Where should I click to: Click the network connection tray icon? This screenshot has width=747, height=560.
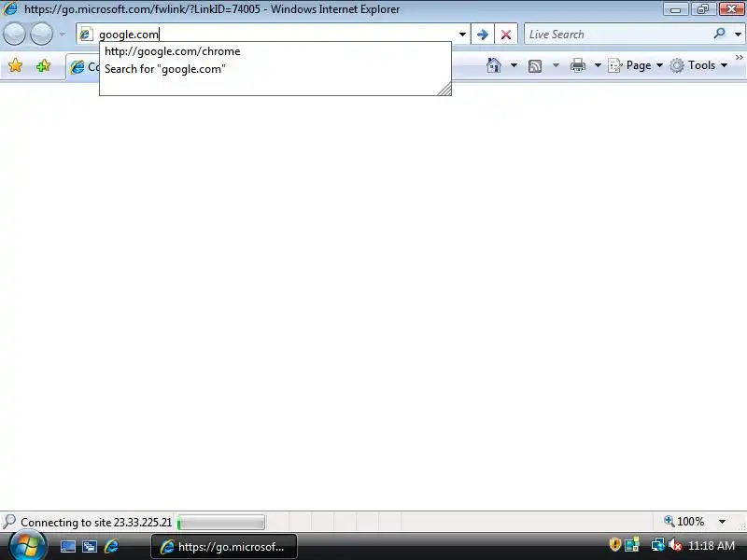(657, 544)
